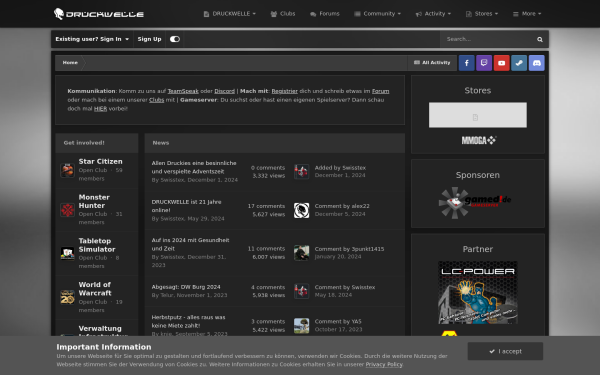Go to Home breadcrumb
The width and height of the screenshot is (600, 375).
point(70,63)
